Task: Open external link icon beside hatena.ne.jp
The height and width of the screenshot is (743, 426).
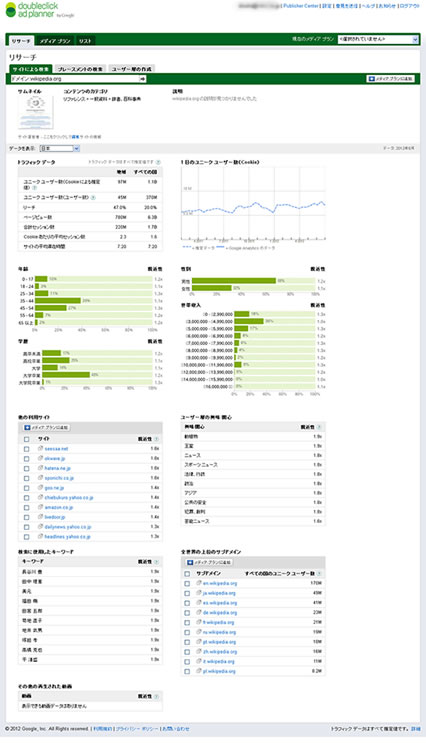Action: (x=41, y=468)
